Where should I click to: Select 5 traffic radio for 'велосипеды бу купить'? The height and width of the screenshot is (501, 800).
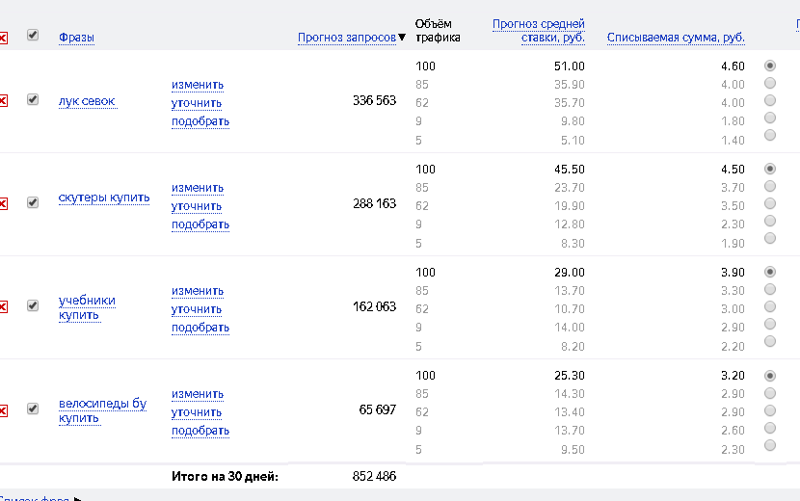coord(770,445)
